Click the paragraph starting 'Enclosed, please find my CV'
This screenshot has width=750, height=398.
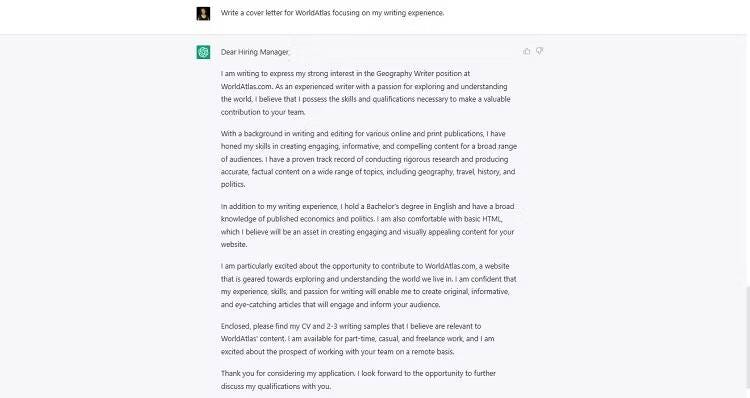[x=358, y=339]
